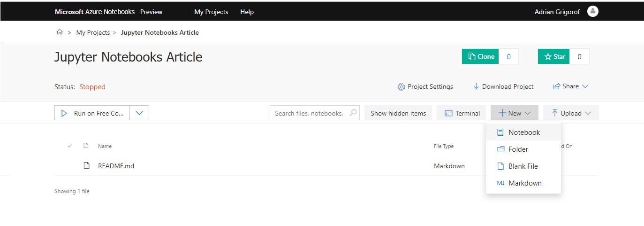Click the Clone copy icon

[x=472, y=56]
